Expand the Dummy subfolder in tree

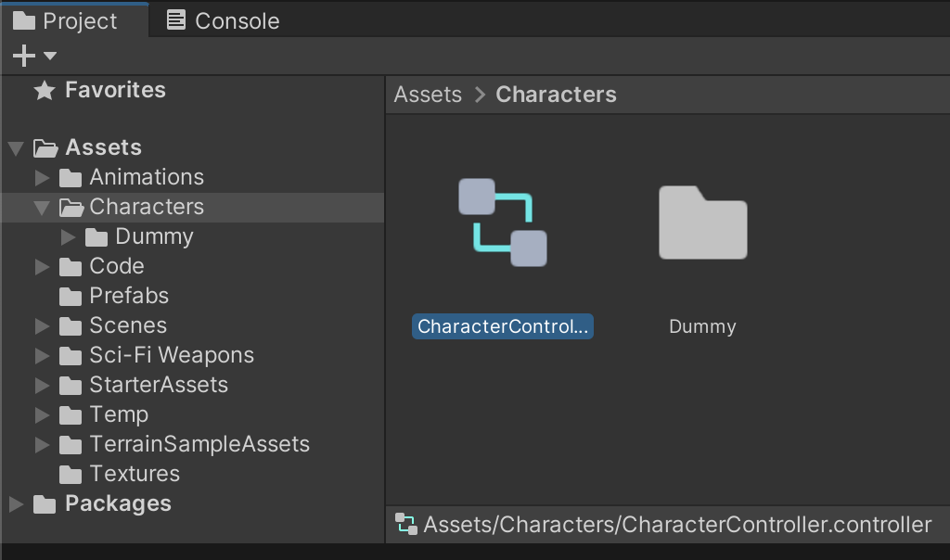pyautogui.click(x=68, y=237)
